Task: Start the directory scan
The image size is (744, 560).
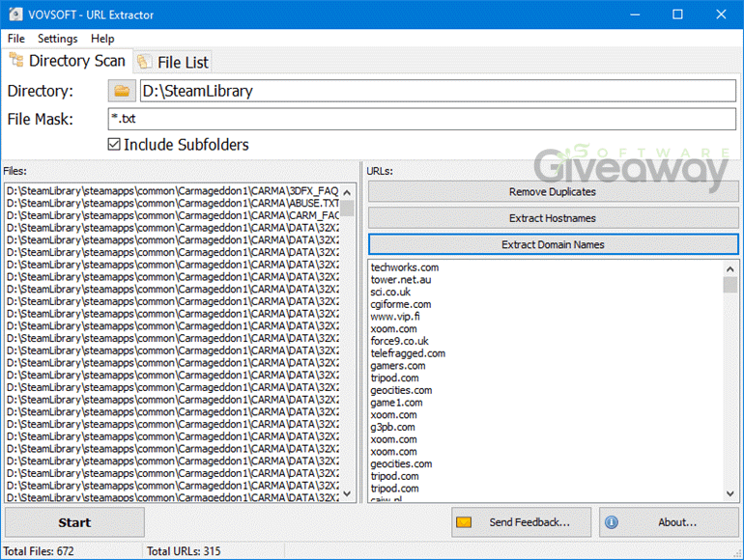Action: point(74,522)
